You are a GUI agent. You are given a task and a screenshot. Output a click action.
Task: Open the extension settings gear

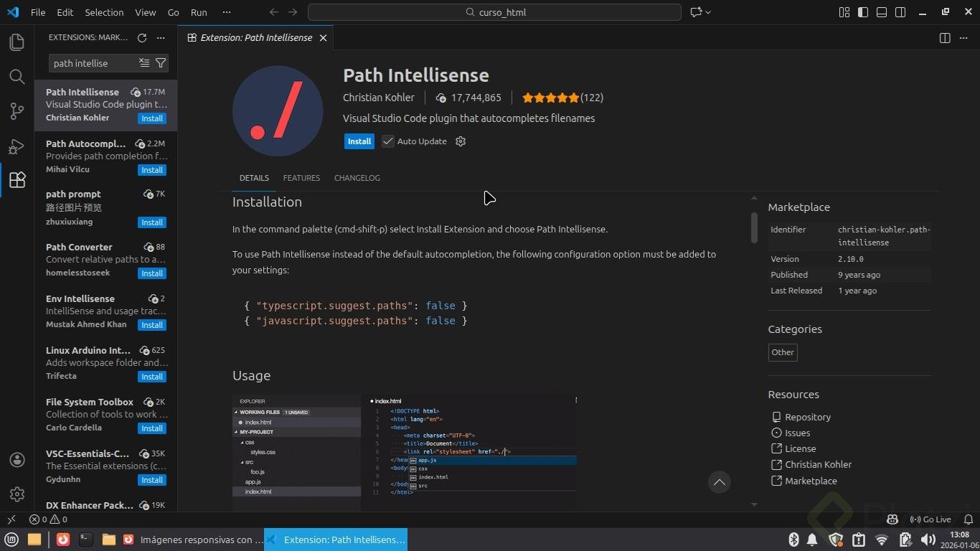coord(461,141)
